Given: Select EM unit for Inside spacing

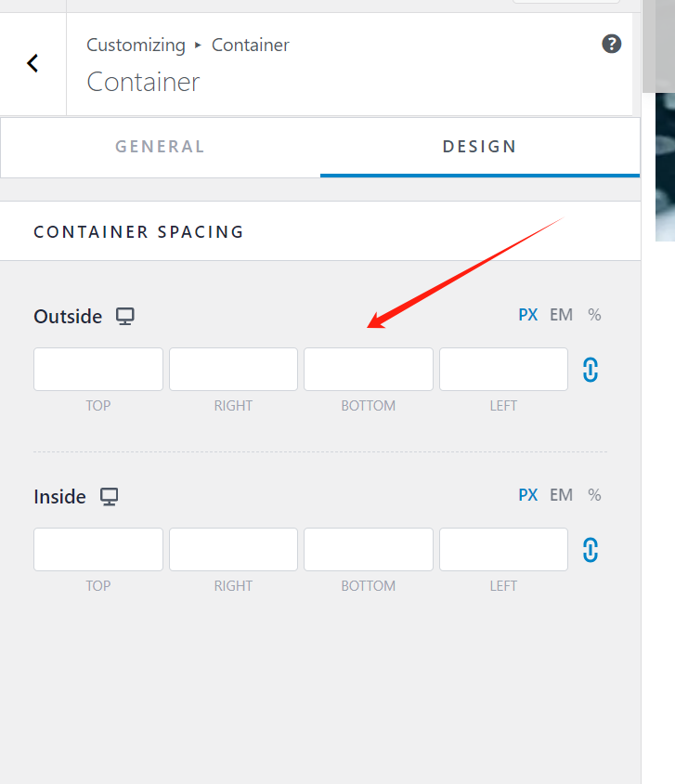Looking at the screenshot, I should point(561,495).
